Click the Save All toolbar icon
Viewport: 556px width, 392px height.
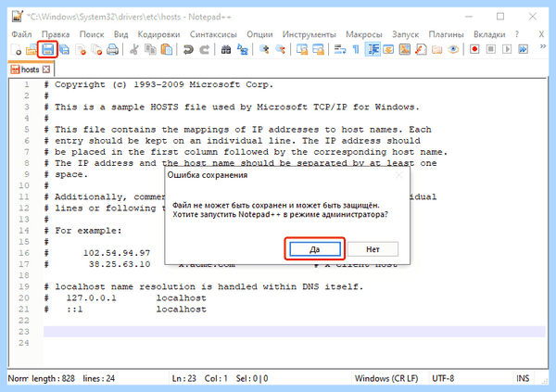(x=65, y=49)
